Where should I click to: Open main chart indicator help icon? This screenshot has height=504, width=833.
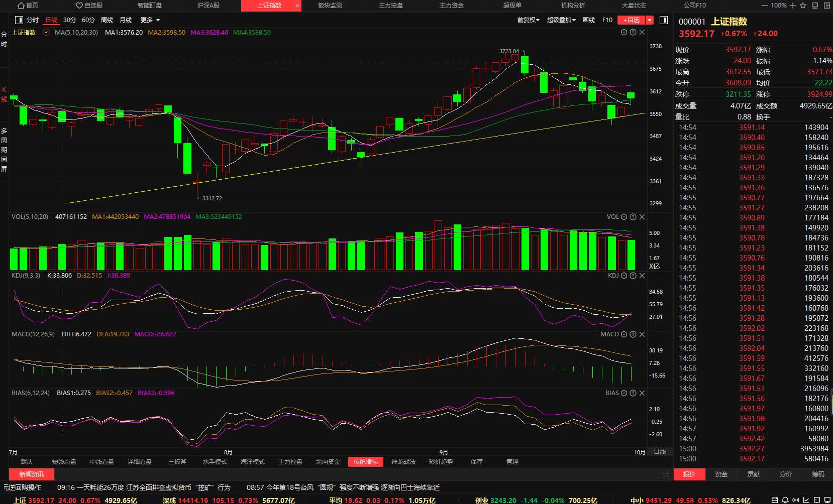[x=633, y=32]
